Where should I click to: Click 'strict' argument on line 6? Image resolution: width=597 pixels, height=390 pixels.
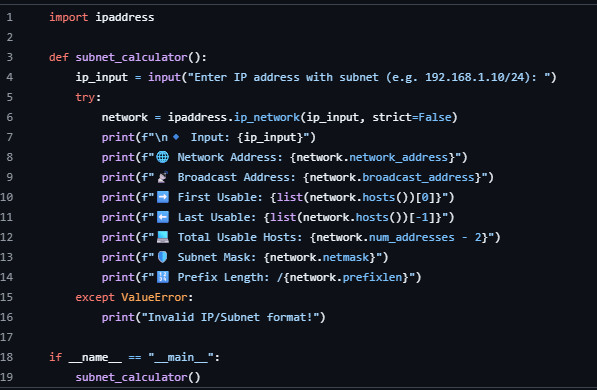392,117
